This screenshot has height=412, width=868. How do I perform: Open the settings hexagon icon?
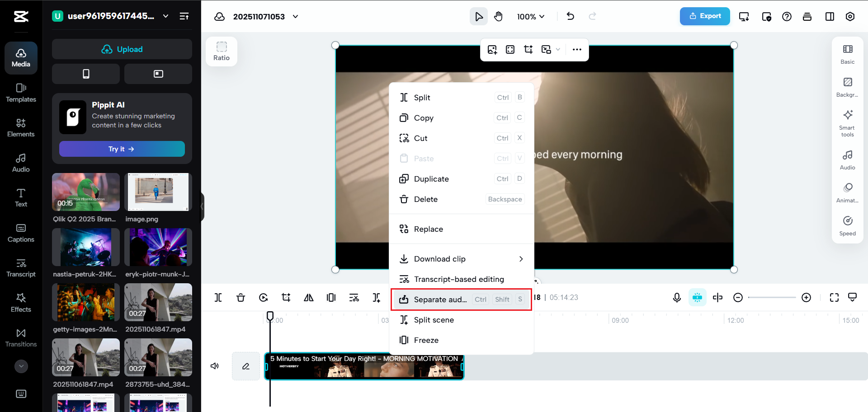click(850, 17)
